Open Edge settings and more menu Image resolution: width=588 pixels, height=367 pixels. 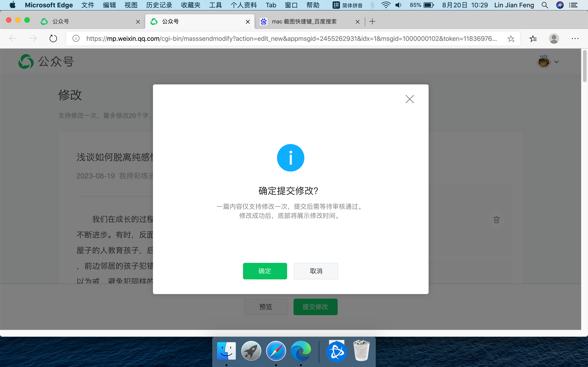coord(575,39)
